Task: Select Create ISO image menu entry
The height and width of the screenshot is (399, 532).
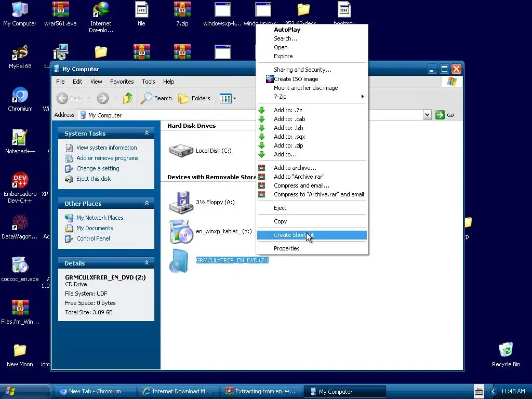Action: point(312,79)
